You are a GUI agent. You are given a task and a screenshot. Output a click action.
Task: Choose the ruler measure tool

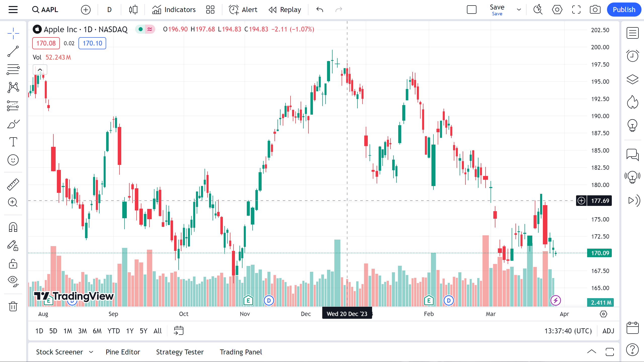13,184
